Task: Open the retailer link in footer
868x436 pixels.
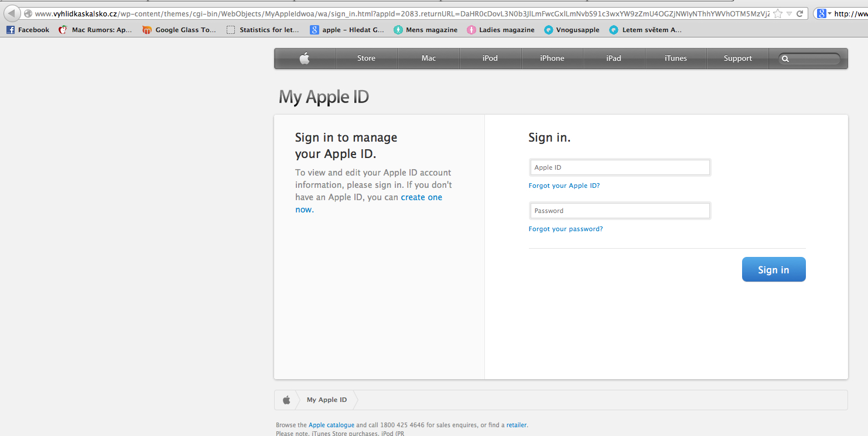Action: [x=517, y=425]
